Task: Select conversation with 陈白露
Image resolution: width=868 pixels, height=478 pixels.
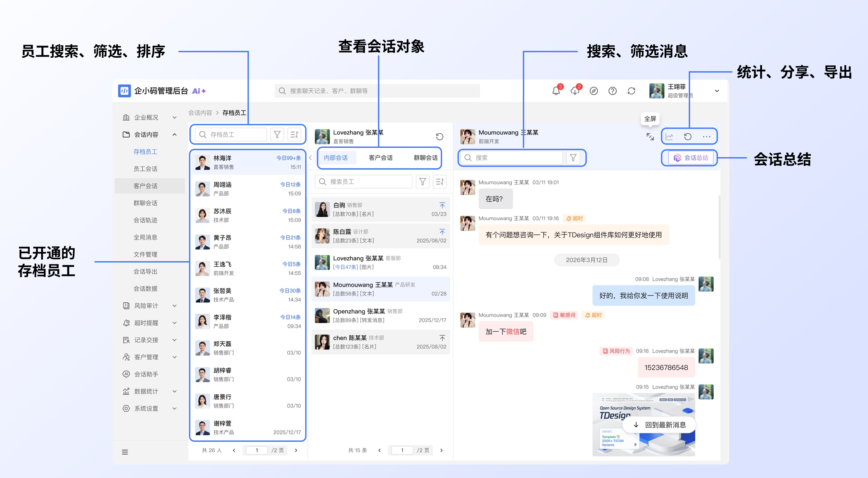Action: point(380,236)
